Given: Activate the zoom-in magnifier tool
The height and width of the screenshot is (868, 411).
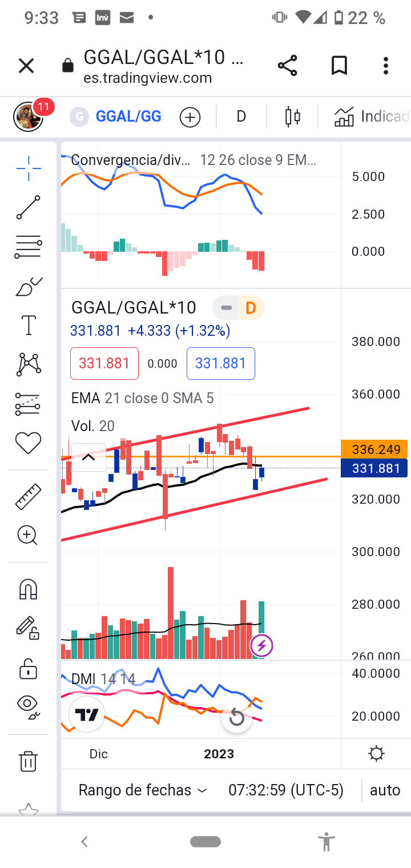Looking at the screenshot, I should point(27,536).
